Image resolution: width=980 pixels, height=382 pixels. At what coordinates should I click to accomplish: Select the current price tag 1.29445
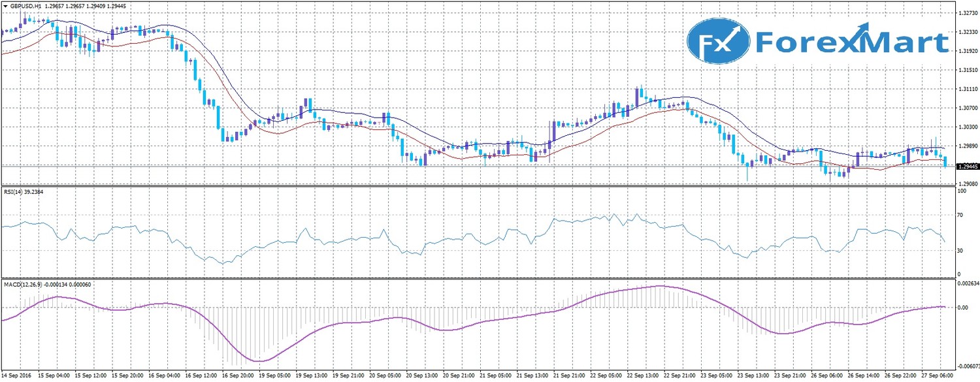(967, 167)
